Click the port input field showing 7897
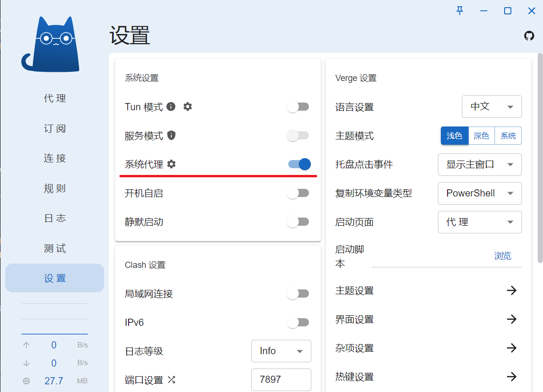 pyautogui.click(x=281, y=380)
